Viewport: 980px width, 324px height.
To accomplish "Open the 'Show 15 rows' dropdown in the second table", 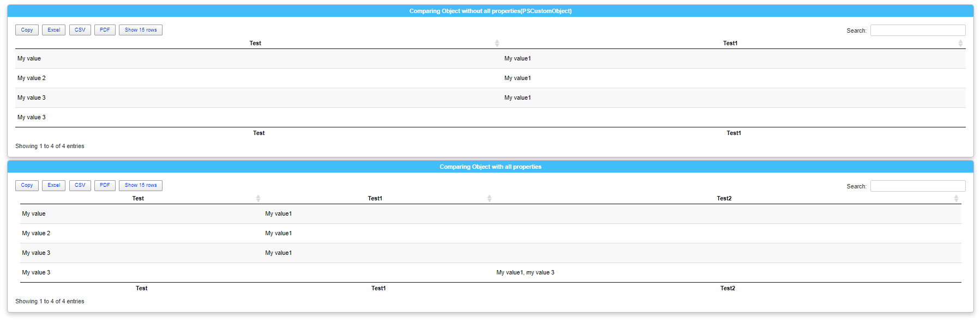I will (140, 185).
